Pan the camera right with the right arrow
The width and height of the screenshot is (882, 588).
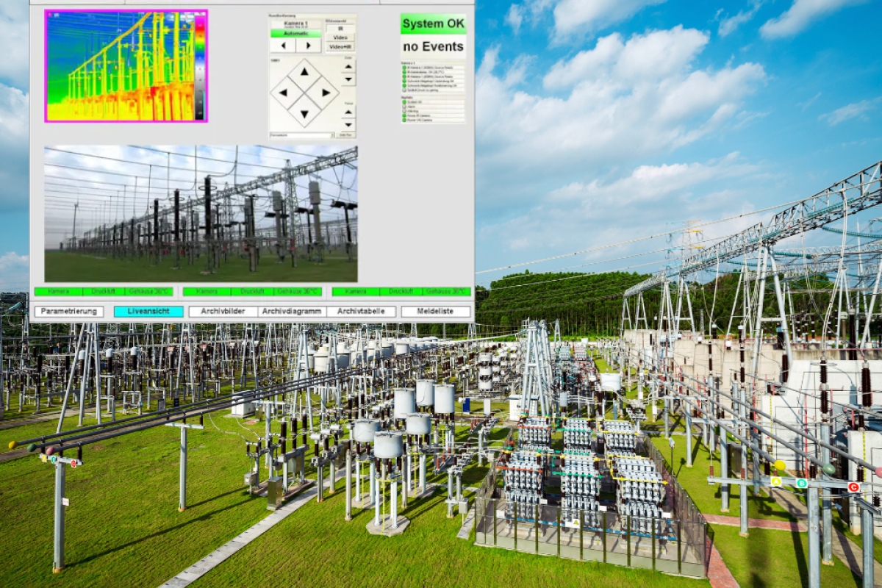pos(326,92)
